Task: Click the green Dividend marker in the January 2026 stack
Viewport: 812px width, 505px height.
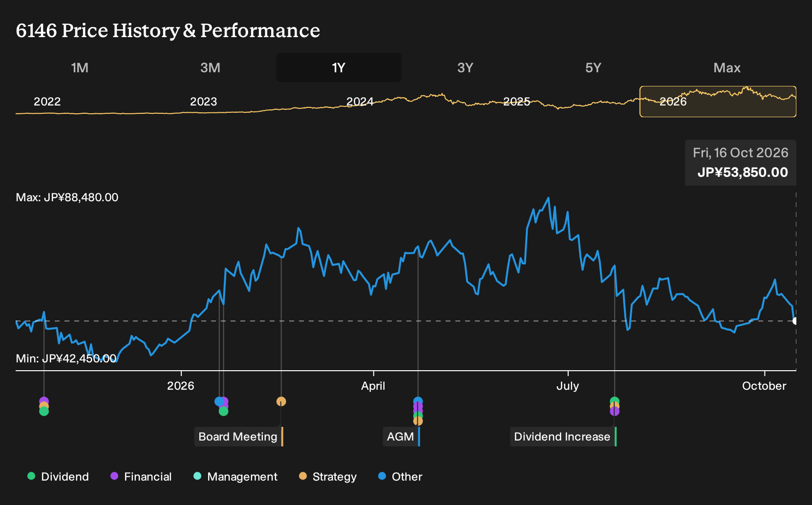Action: point(223,412)
